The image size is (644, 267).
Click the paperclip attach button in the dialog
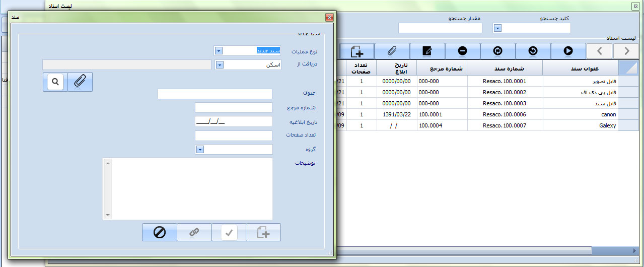point(80,81)
